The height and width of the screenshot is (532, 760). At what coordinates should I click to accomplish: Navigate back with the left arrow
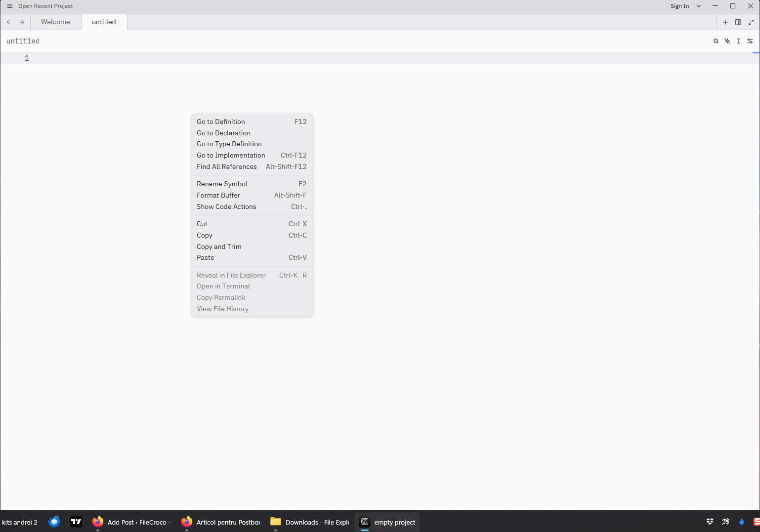click(9, 22)
